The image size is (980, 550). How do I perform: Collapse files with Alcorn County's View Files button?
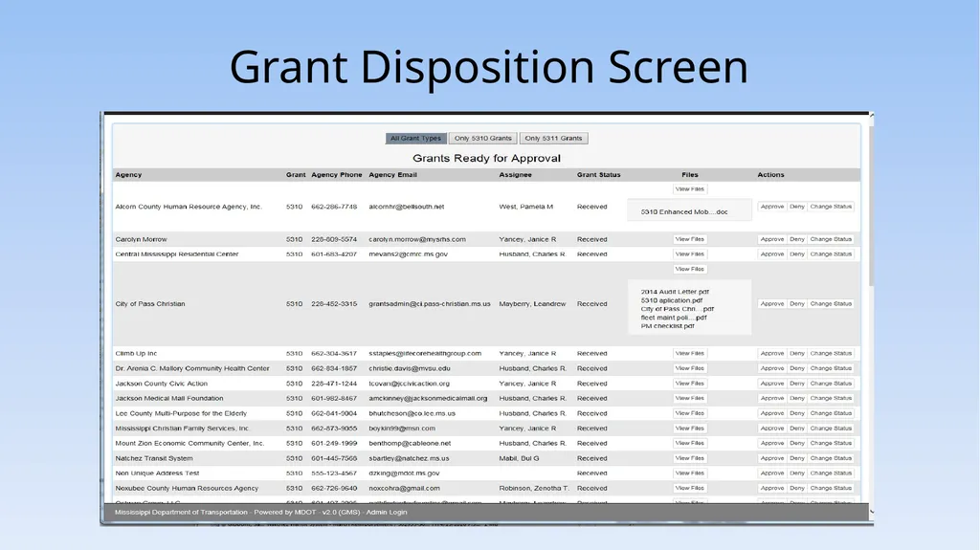pos(689,188)
